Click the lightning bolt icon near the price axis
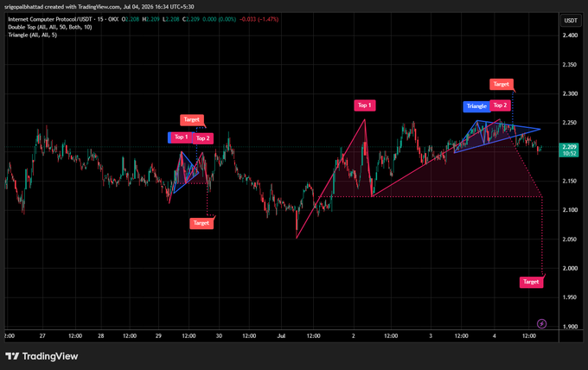The image size is (588, 370). click(541, 323)
